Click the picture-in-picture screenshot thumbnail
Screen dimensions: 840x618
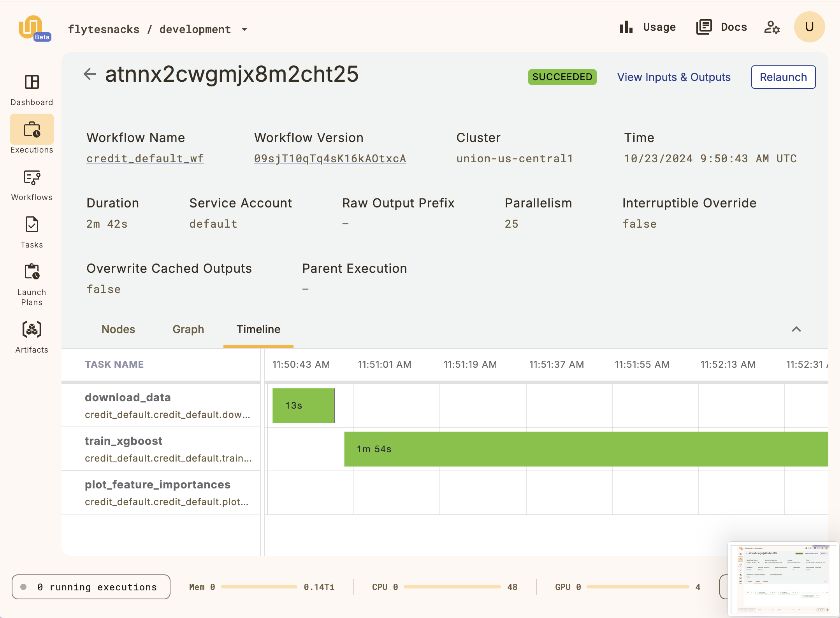[x=783, y=579]
